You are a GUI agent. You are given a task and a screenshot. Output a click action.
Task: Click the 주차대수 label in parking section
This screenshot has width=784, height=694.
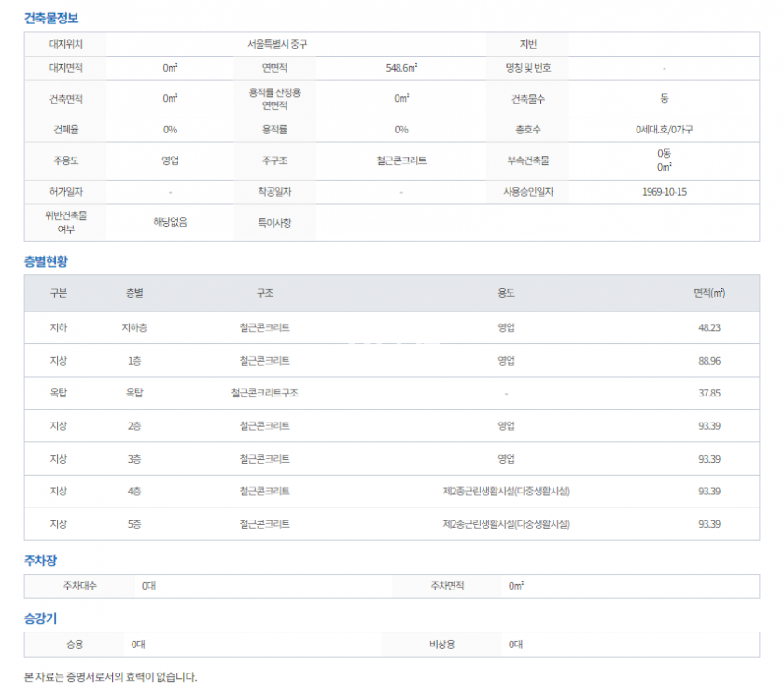click(x=79, y=586)
